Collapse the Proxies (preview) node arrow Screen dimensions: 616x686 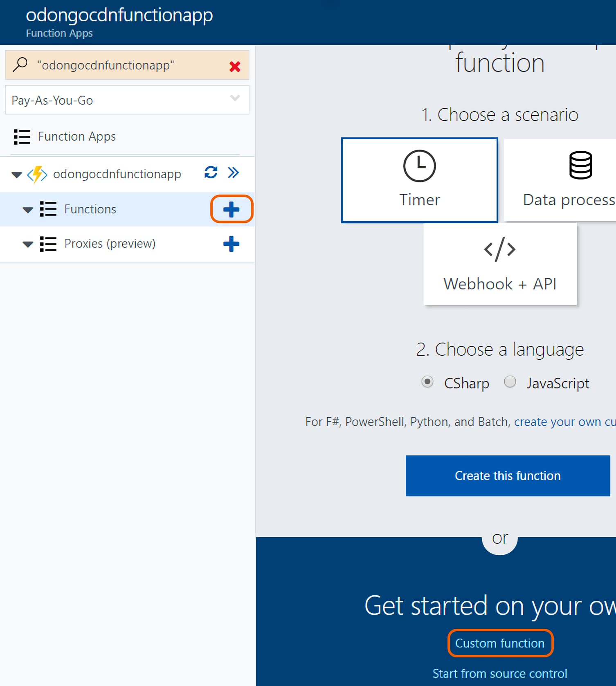click(x=27, y=244)
